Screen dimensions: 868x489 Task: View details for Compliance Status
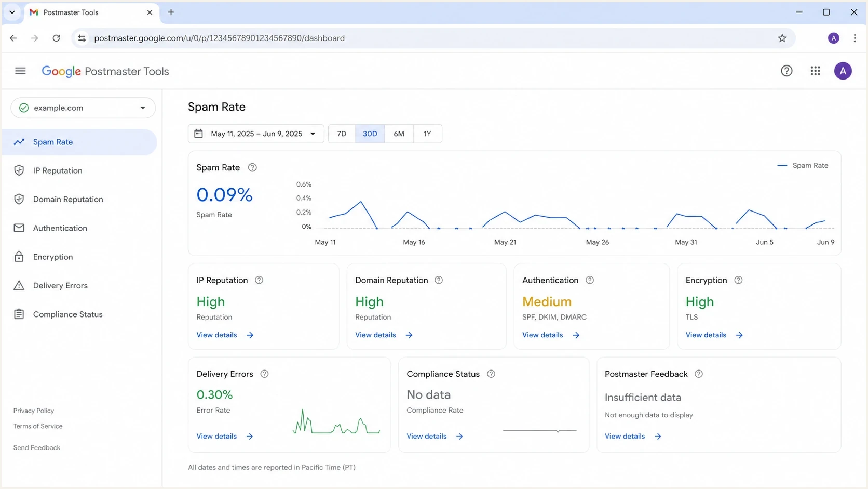pos(435,436)
